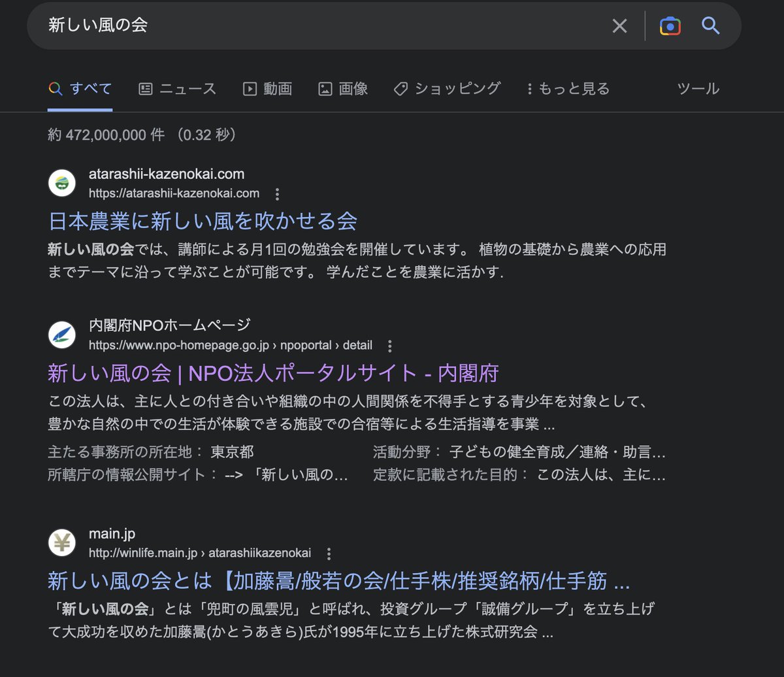
Task: Click 所轄庁の情報公開サイト entry
Action: point(198,475)
